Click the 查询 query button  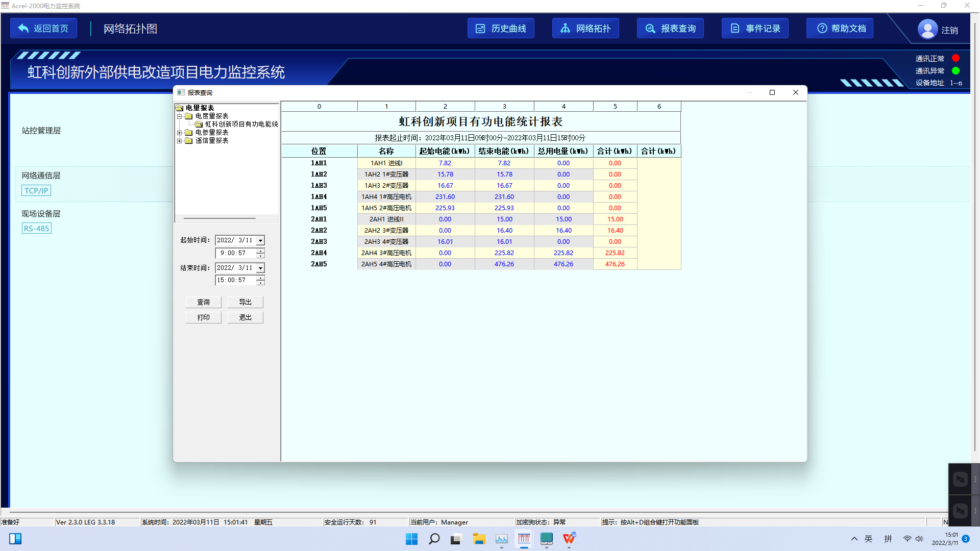(x=203, y=302)
